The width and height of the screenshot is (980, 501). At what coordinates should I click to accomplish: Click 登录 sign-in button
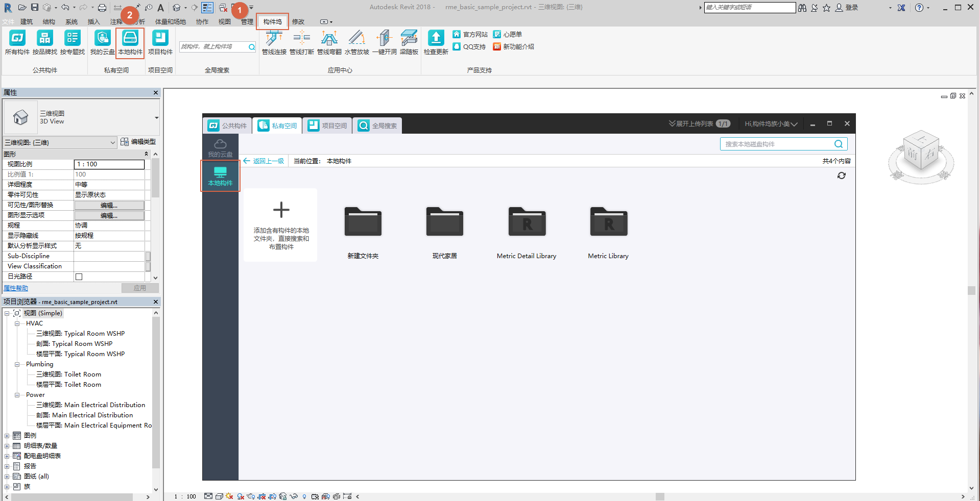pos(847,8)
